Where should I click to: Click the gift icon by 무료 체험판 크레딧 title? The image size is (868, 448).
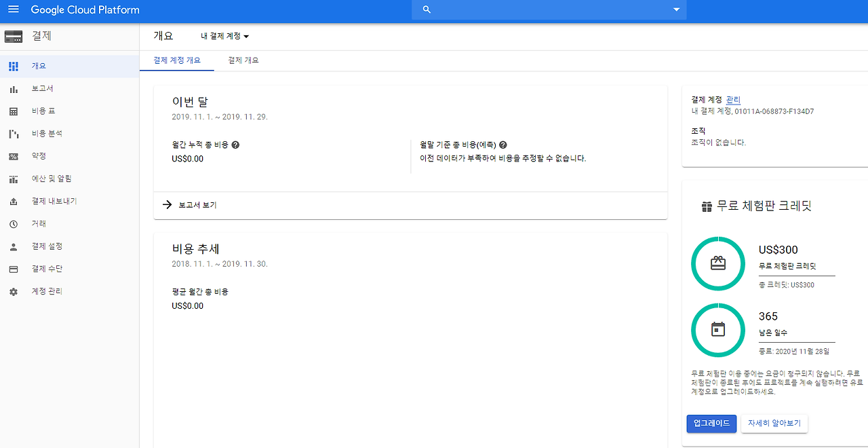707,206
